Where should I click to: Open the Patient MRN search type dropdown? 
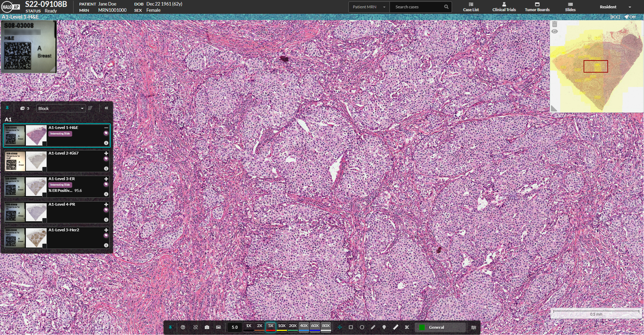click(369, 7)
